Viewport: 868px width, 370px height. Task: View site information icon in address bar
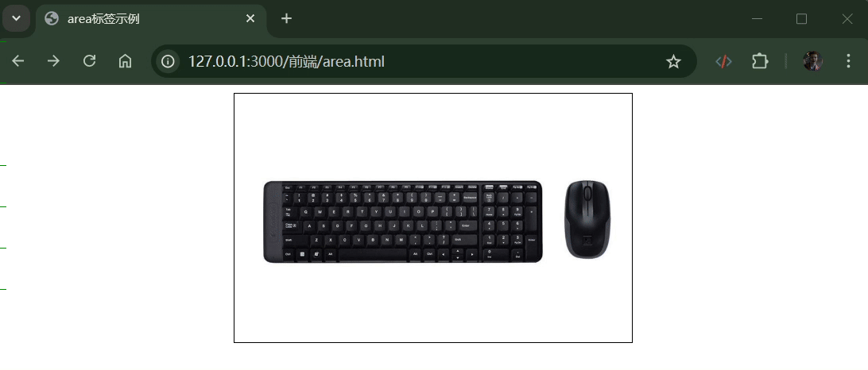pos(168,61)
